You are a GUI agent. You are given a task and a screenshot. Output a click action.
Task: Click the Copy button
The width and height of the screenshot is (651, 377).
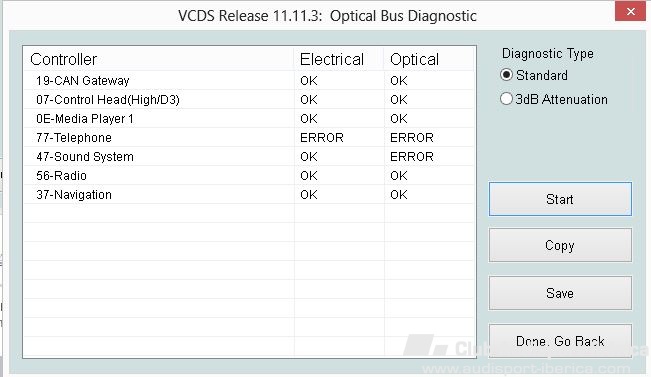(560, 245)
